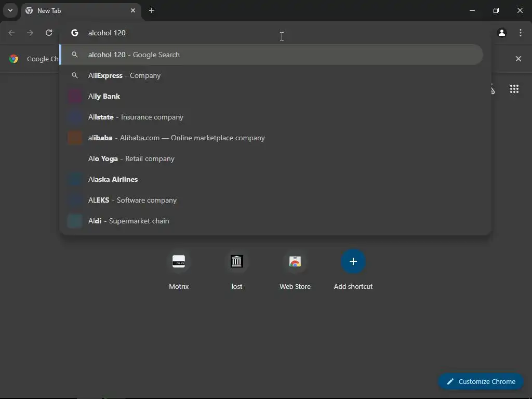Select the New Tab tab
The image size is (532, 399).
pos(81,11)
